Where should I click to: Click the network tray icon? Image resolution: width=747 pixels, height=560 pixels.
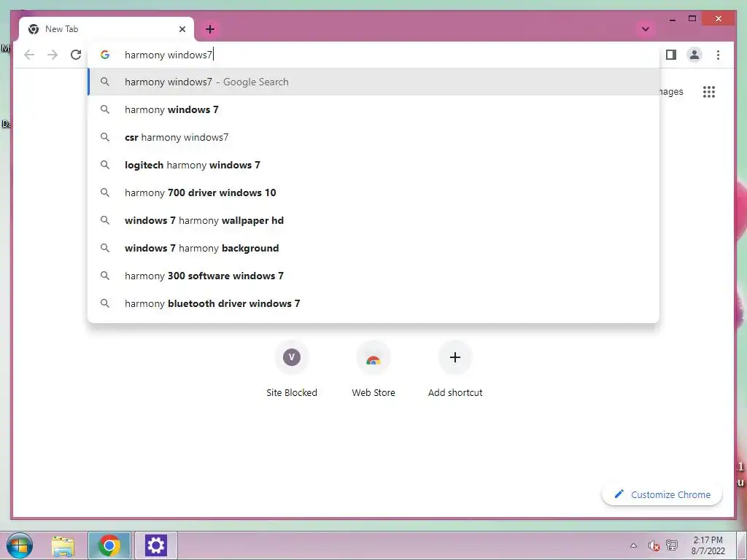tap(672, 545)
